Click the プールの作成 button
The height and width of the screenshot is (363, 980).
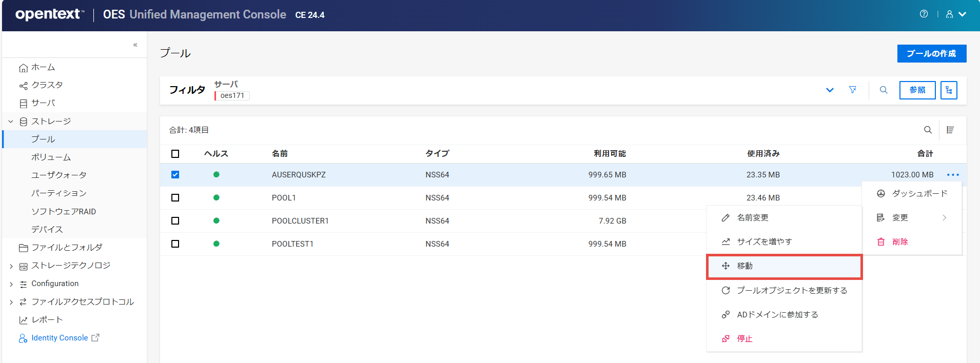pyautogui.click(x=931, y=54)
